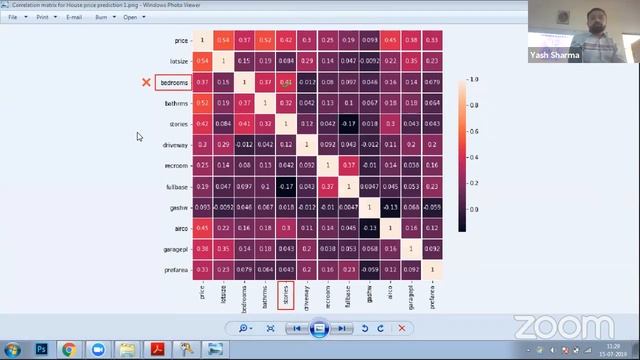Open Photoshop from the taskbar
This screenshot has width=640, height=360.
[x=41, y=349]
